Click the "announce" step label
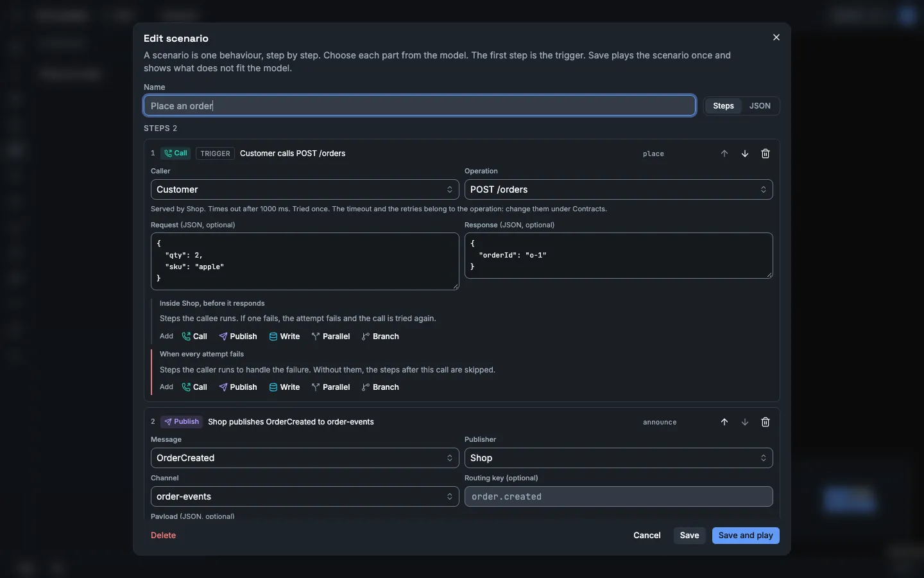This screenshot has height=578, width=924. tap(660, 423)
